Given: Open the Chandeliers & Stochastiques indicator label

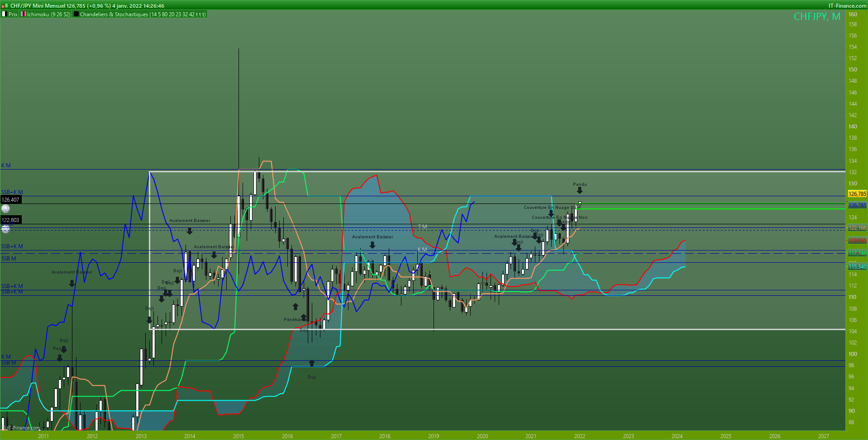Looking at the screenshot, I should tap(140, 14).
